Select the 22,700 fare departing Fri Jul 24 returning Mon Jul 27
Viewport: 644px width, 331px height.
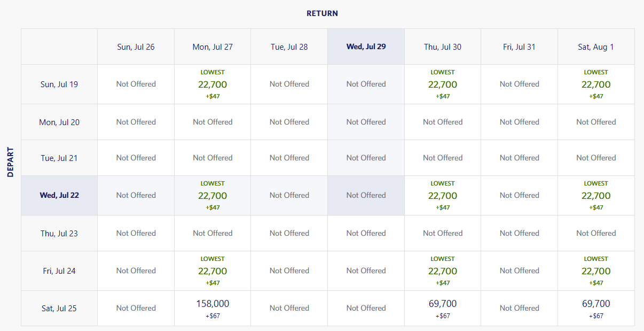[212, 270]
